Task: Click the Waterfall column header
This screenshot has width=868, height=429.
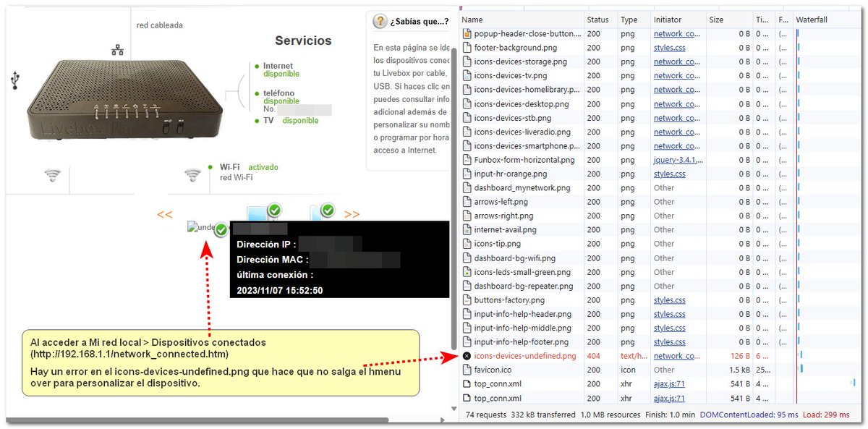Action: click(828, 20)
